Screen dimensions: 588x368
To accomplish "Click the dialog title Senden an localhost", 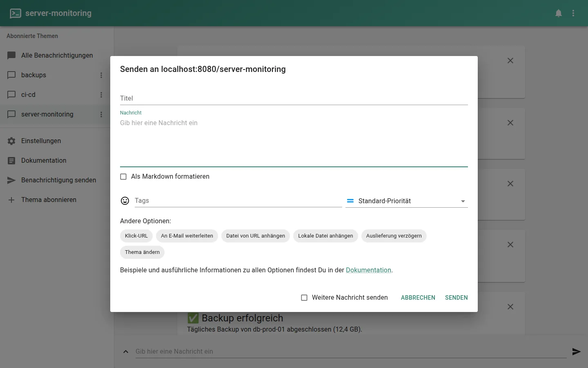I will point(203,69).
